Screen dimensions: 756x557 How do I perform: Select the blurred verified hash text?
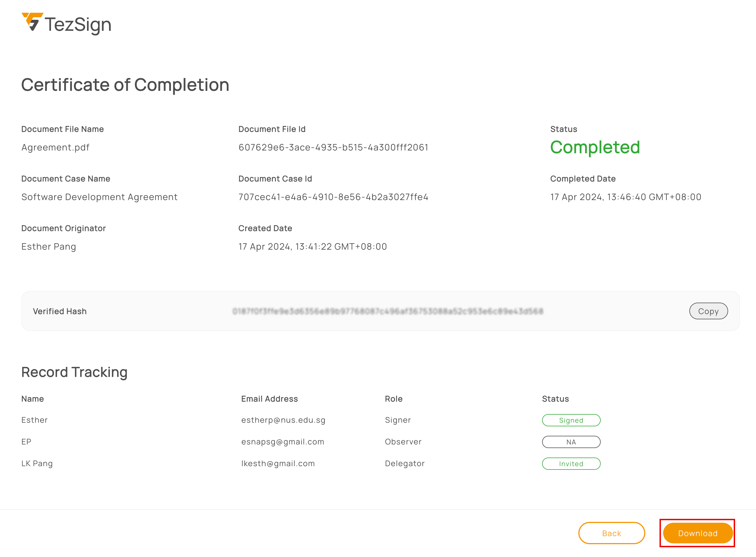pyautogui.click(x=388, y=311)
